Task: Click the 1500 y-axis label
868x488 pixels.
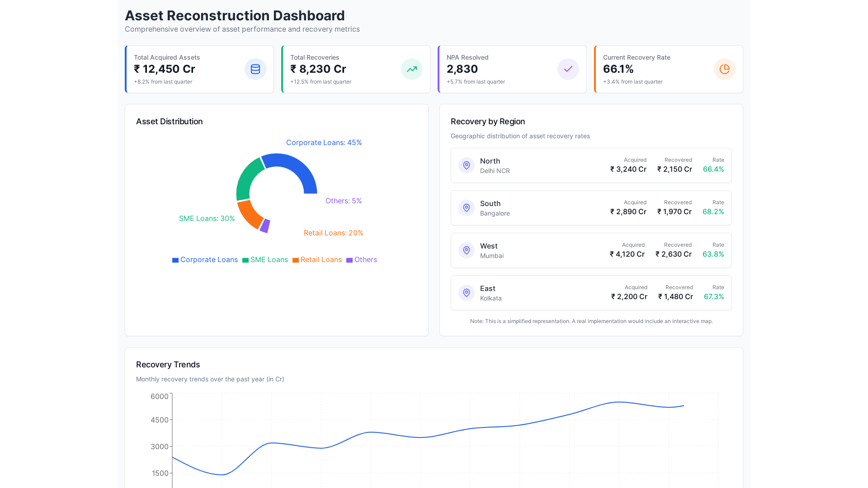Action: 160,474
